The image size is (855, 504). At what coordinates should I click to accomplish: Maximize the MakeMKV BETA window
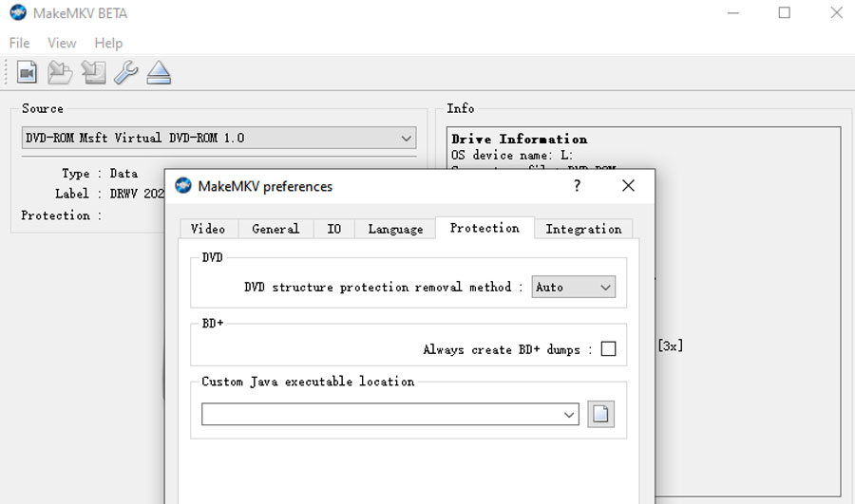tap(784, 12)
